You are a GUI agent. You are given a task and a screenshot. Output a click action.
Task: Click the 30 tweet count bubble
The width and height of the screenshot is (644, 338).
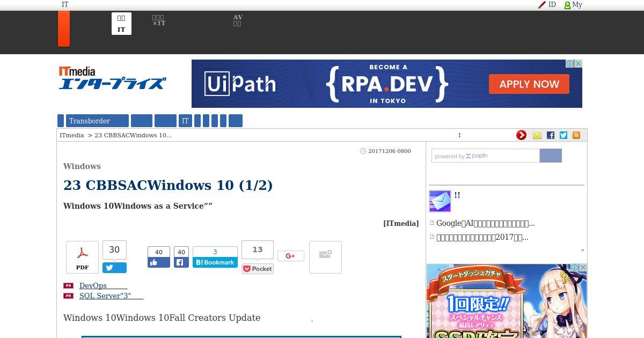click(114, 249)
